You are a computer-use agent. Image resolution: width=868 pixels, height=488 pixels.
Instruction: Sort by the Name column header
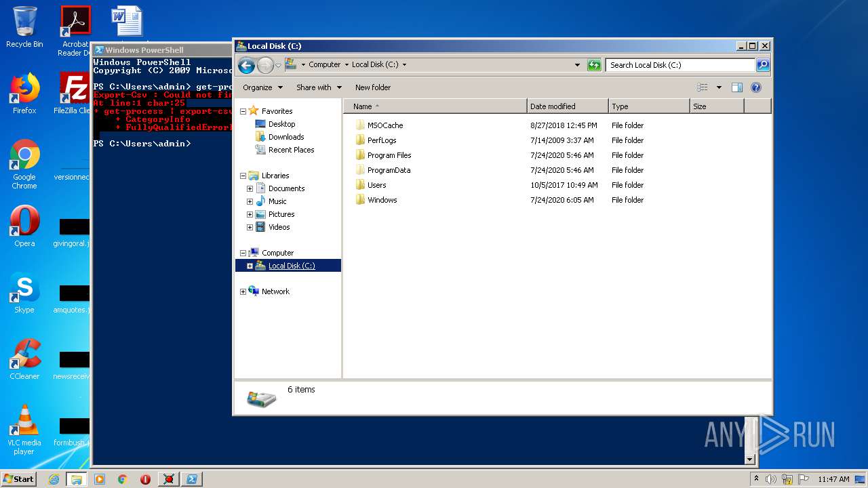pos(435,106)
